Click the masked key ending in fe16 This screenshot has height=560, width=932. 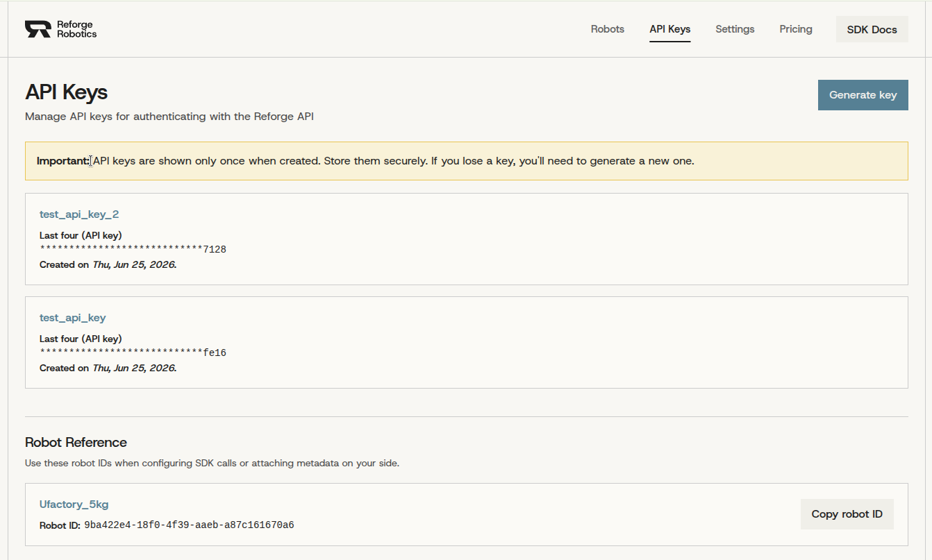point(133,353)
